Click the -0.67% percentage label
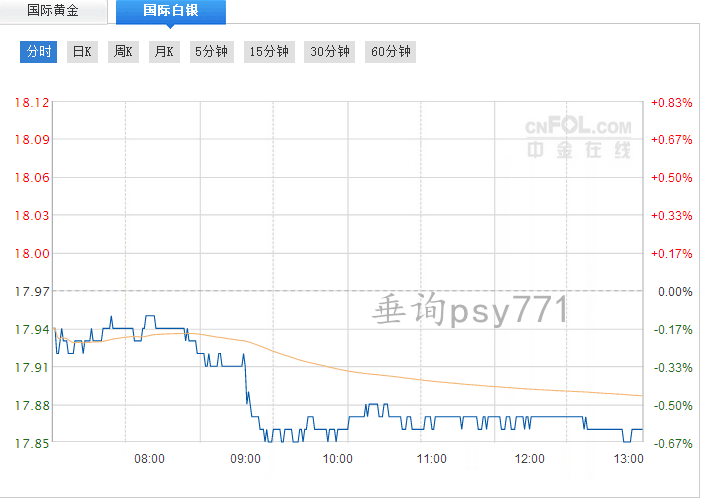 pyautogui.click(x=673, y=444)
